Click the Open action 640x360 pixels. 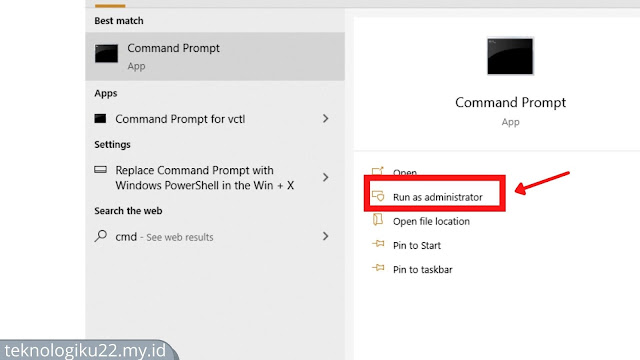[x=404, y=173]
